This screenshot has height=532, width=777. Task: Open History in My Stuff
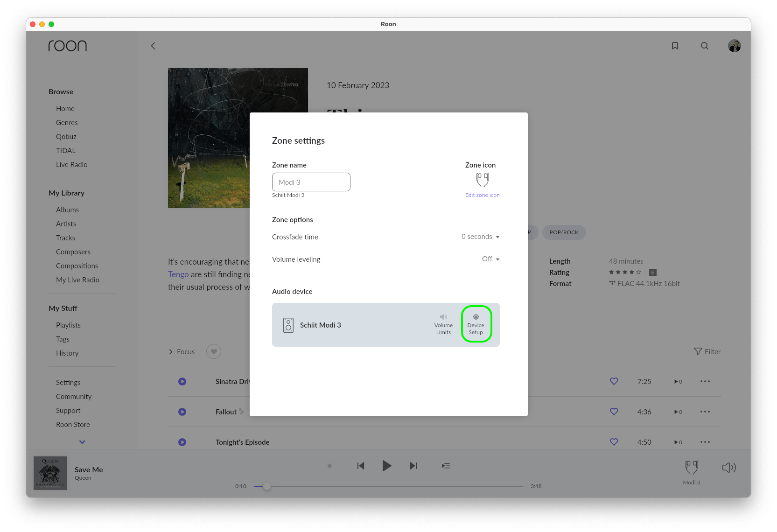pyautogui.click(x=67, y=353)
